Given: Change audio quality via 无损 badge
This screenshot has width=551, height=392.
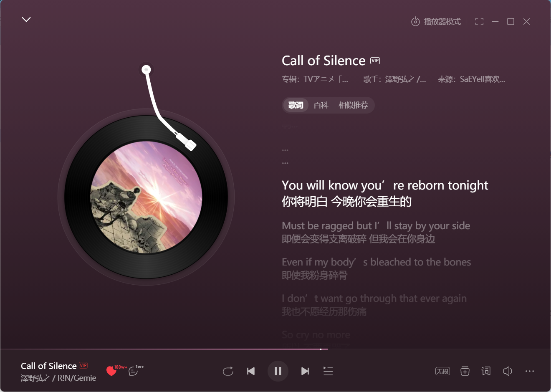Looking at the screenshot, I should (442, 371).
